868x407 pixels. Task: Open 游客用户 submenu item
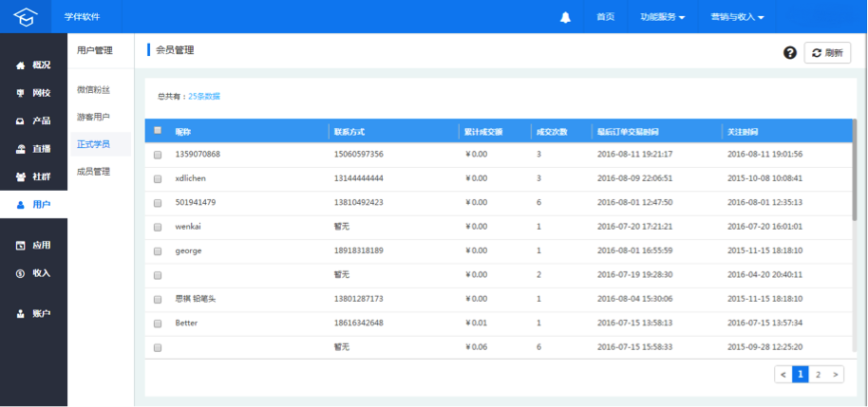click(x=94, y=117)
